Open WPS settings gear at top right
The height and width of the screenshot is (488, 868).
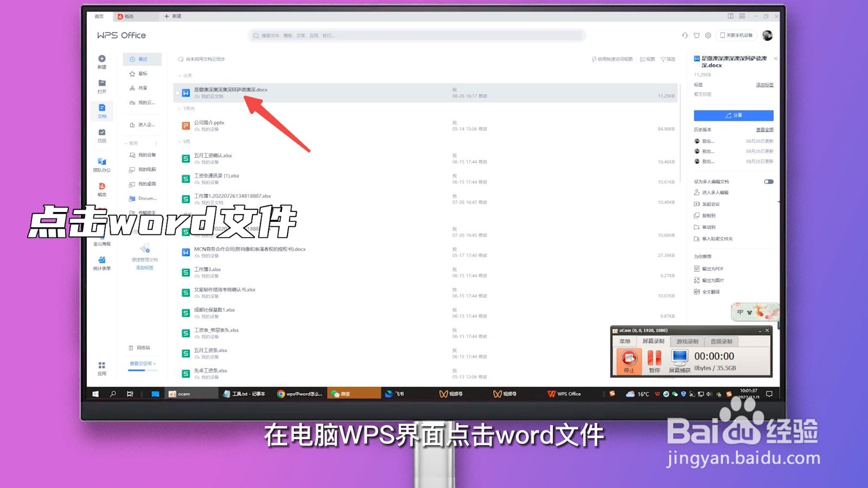pos(707,35)
